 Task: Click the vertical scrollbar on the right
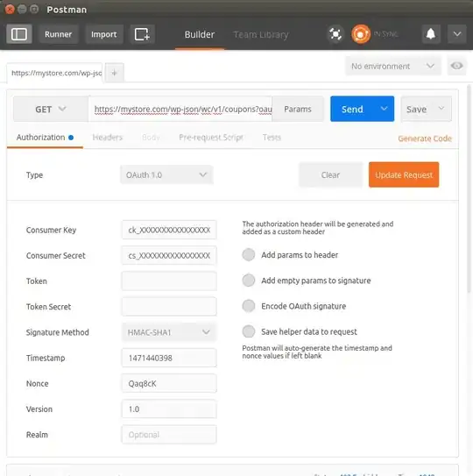pos(469,188)
